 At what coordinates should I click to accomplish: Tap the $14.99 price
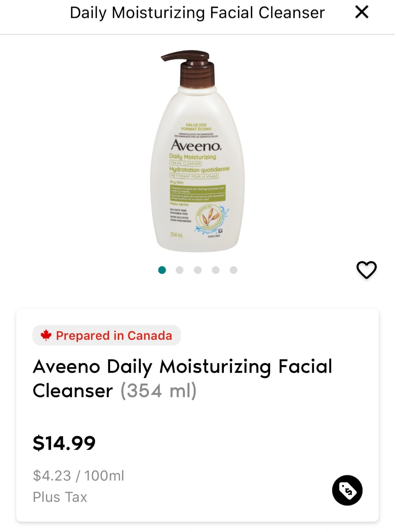(64, 443)
